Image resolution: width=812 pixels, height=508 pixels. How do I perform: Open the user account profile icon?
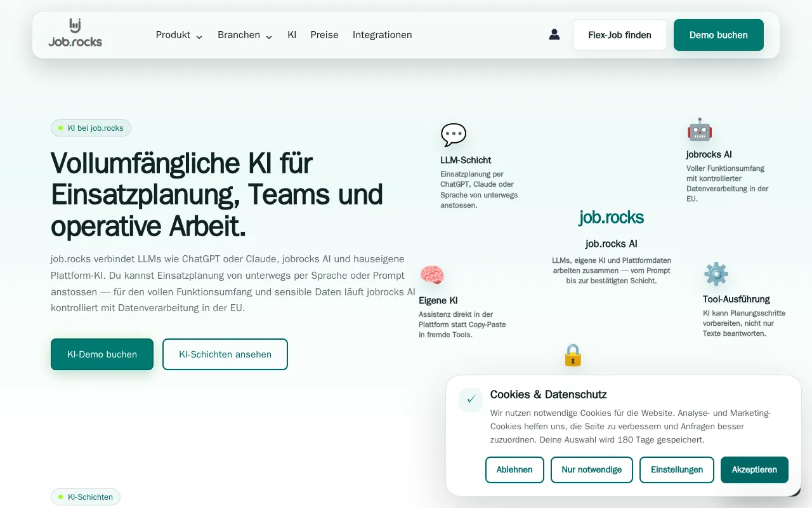pos(554,34)
